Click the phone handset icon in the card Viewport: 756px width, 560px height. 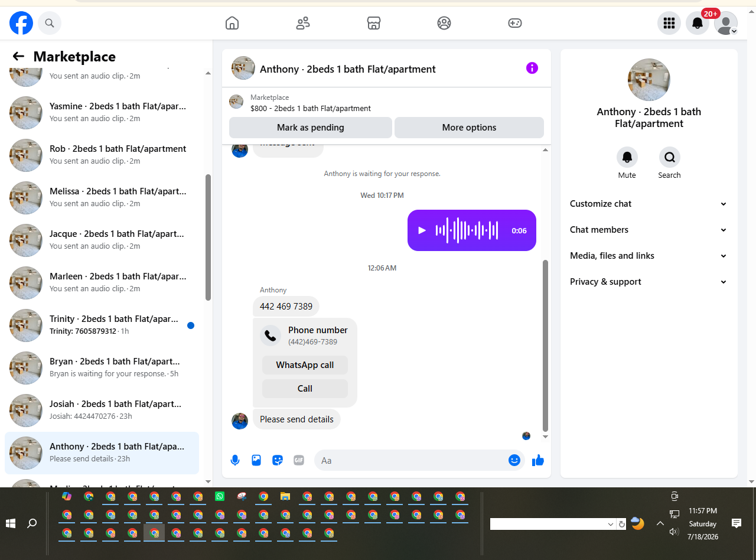(271, 336)
